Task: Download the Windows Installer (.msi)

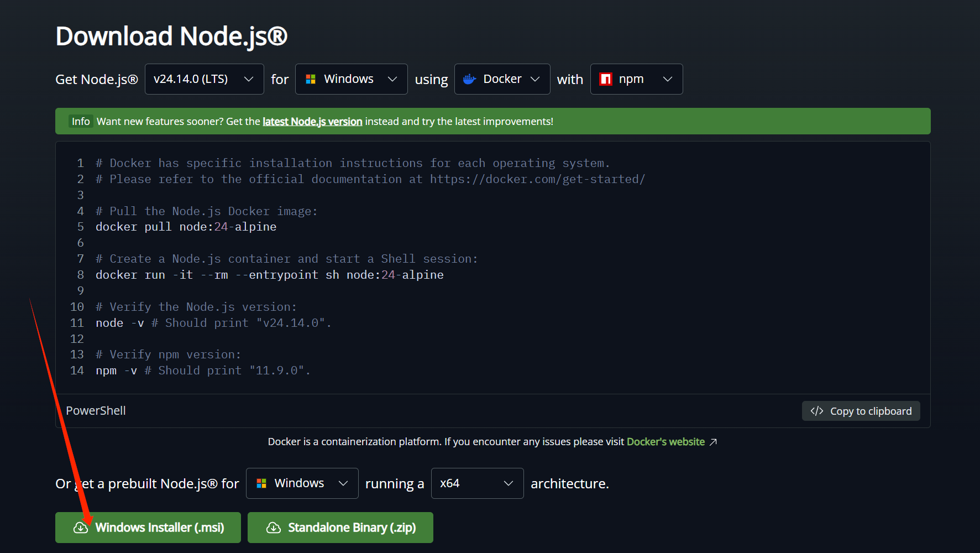Action: (x=148, y=528)
